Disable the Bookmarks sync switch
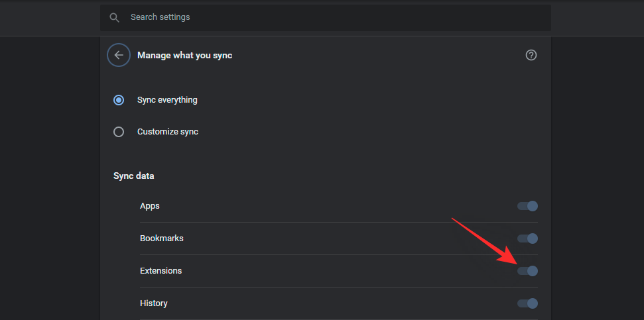Viewport: 644px width, 320px height. 528,239
